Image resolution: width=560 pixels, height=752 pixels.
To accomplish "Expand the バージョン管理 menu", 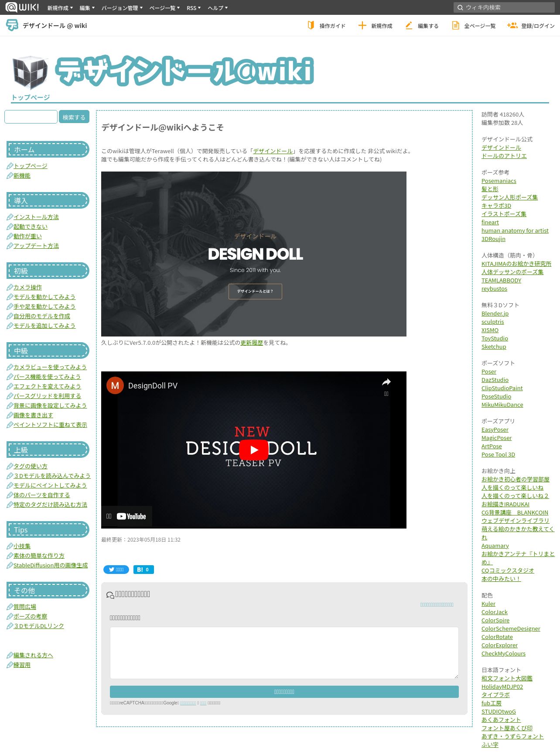I will (x=122, y=8).
